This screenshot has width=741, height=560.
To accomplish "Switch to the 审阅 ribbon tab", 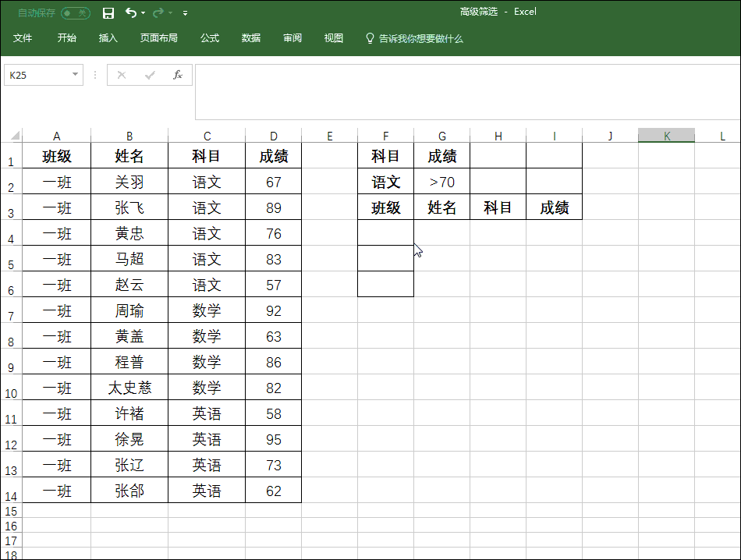I will tap(292, 38).
